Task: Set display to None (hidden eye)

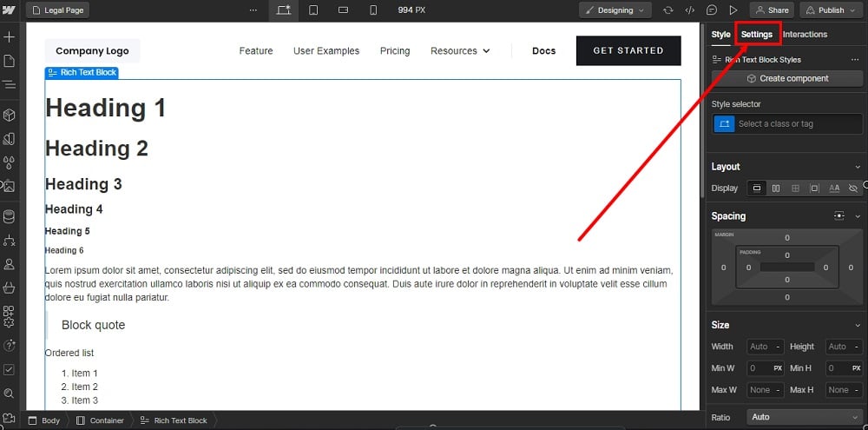Action: click(x=852, y=188)
